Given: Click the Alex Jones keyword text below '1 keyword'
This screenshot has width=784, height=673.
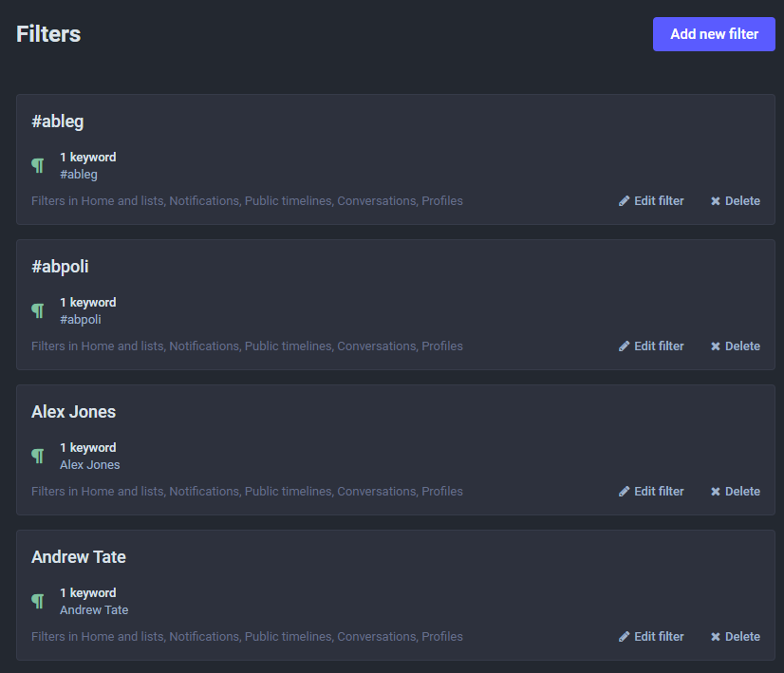Looking at the screenshot, I should [x=90, y=465].
